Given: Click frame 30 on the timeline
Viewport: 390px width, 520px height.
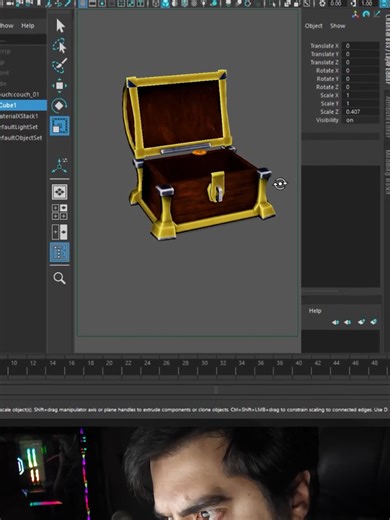Looking at the screenshot, I should click(204, 363).
